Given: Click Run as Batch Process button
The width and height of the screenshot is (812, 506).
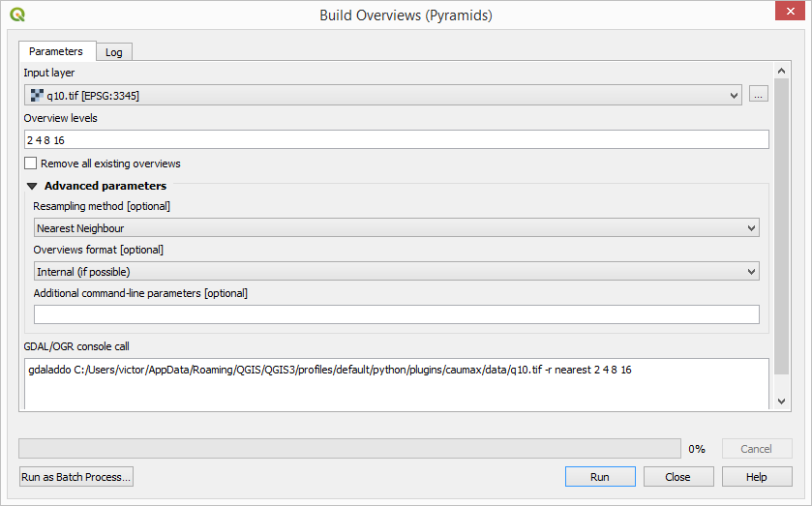Looking at the screenshot, I should pyautogui.click(x=76, y=476).
